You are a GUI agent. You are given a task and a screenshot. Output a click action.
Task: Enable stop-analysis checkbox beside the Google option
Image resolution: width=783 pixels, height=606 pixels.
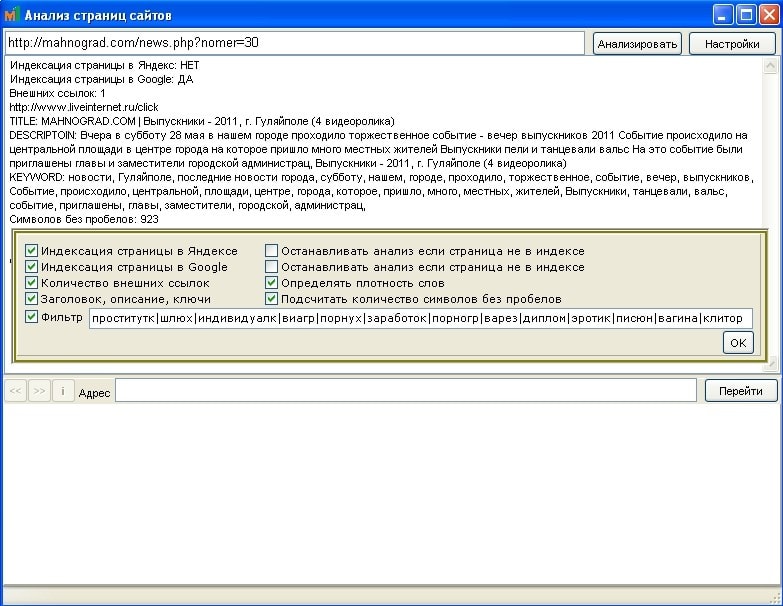pyautogui.click(x=271, y=267)
